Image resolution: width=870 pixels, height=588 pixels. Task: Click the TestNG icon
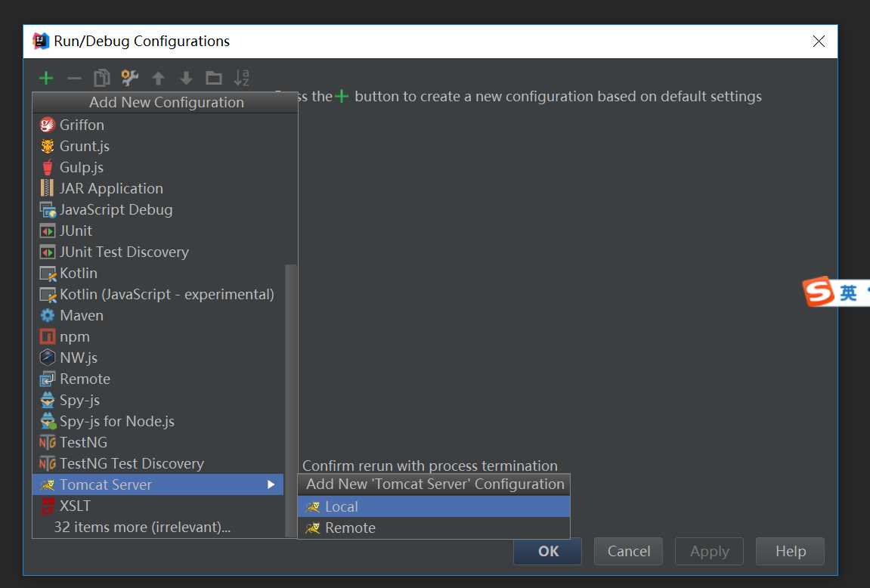point(47,443)
